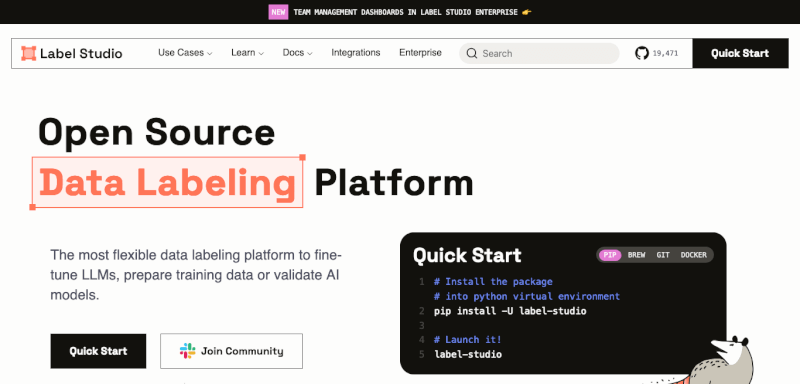Click the Quick Start button in navbar
Image resolution: width=800 pixels, height=384 pixels.
click(x=740, y=54)
